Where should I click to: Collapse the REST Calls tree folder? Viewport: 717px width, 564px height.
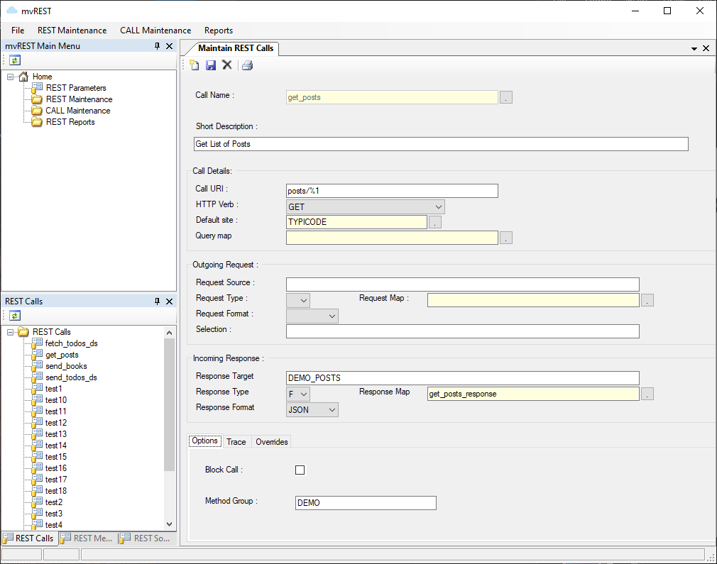[x=11, y=332]
